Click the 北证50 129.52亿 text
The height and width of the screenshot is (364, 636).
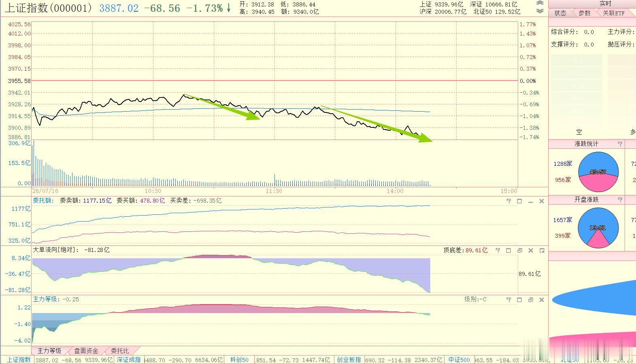[497, 12]
